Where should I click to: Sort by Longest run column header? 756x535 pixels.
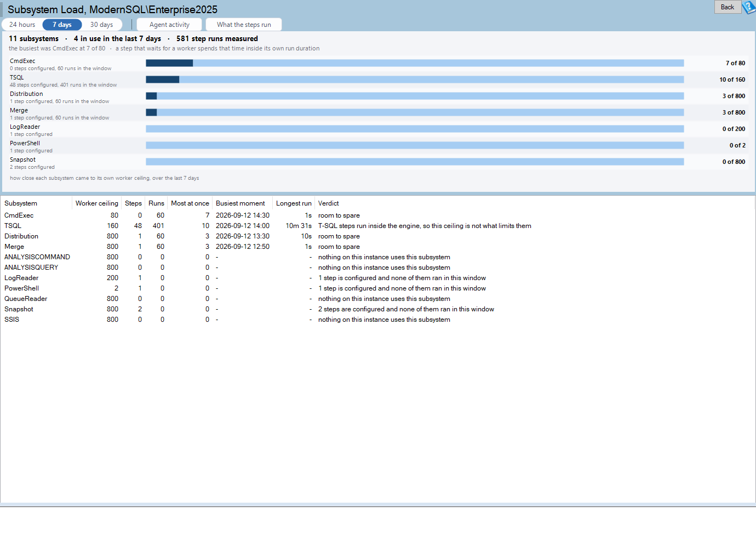tap(294, 203)
